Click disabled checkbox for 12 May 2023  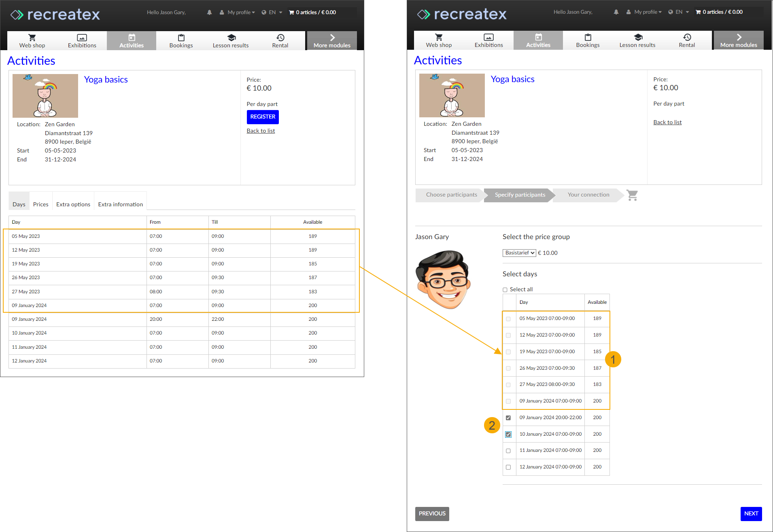tap(508, 335)
